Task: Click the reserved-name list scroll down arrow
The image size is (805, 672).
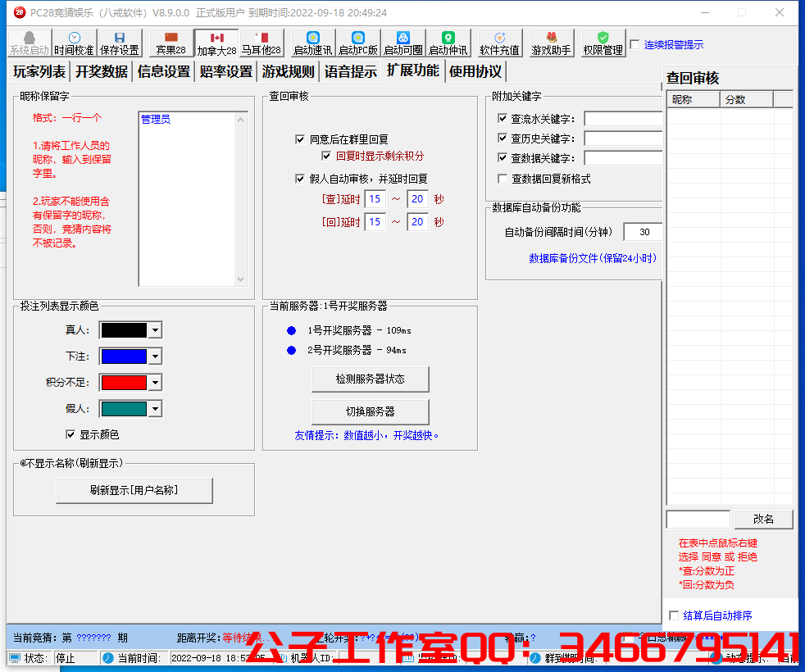Action: (x=241, y=279)
